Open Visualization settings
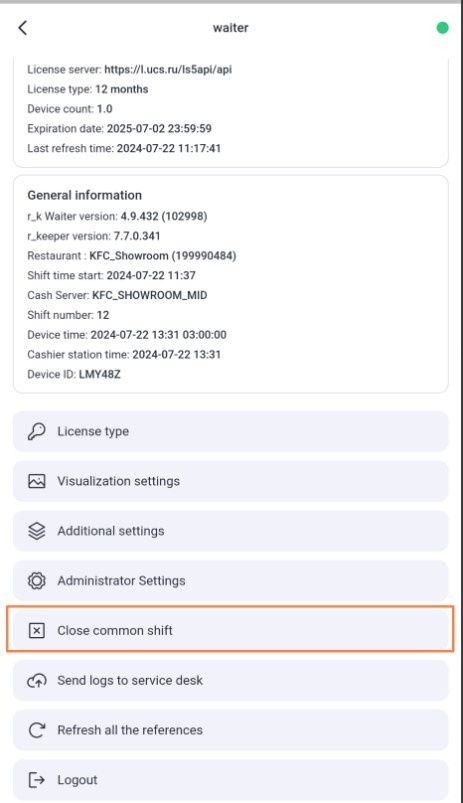Viewport: 463px width, 803px height. click(x=230, y=481)
